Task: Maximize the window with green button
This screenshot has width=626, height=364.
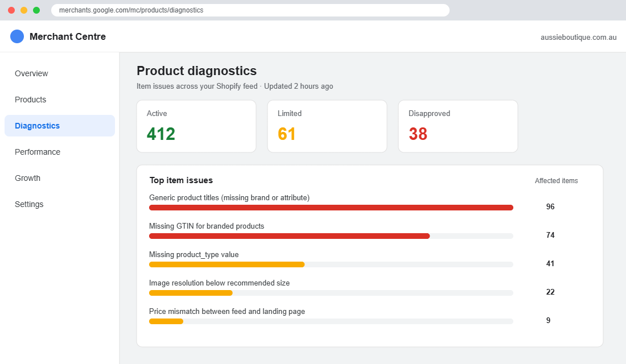Action: click(36, 10)
